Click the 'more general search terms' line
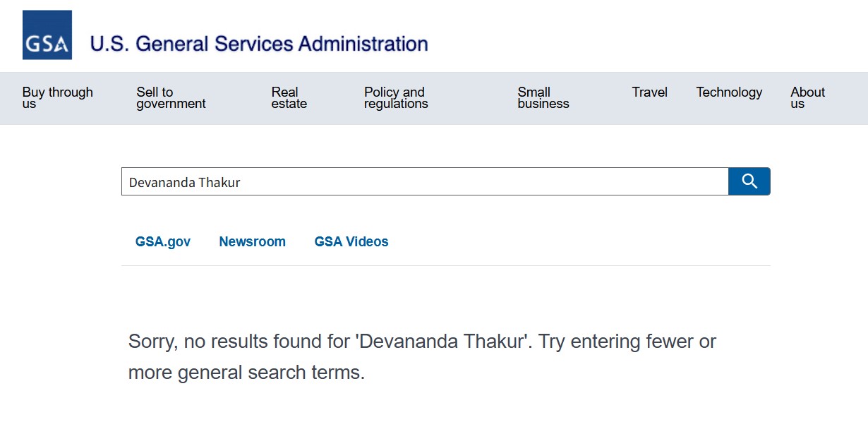The height and width of the screenshot is (446, 868). tap(246, 373)
